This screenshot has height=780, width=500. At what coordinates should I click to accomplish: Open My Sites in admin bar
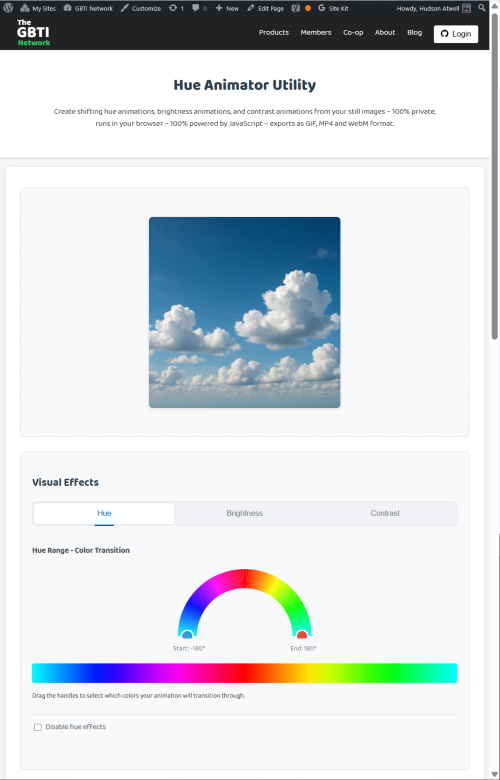coord(38,8)
